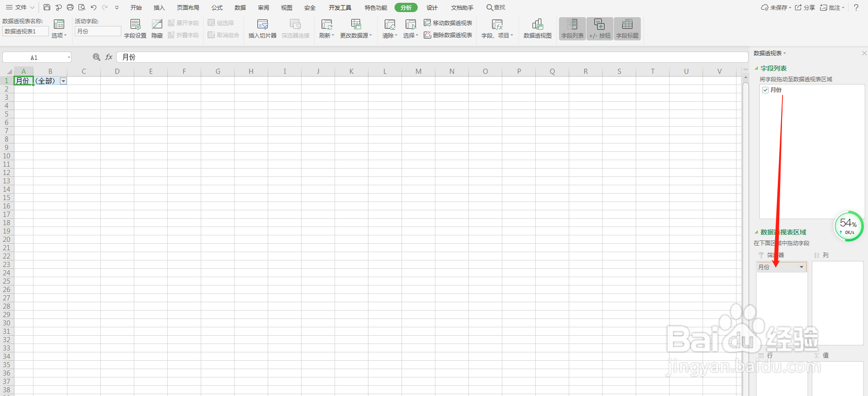Open 月份 dropdown in the filter area

click(802, 267)
